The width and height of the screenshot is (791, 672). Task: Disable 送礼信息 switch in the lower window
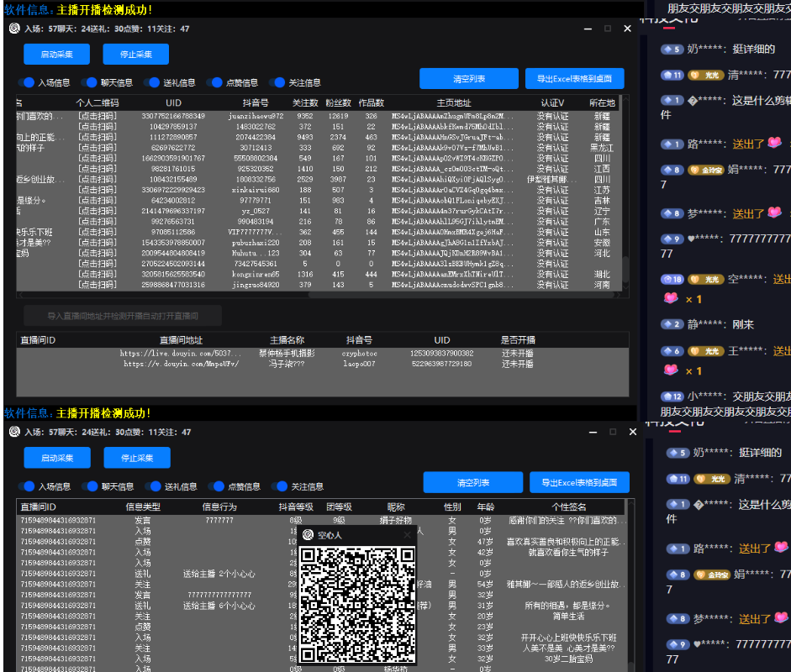(x=153, y=486)
